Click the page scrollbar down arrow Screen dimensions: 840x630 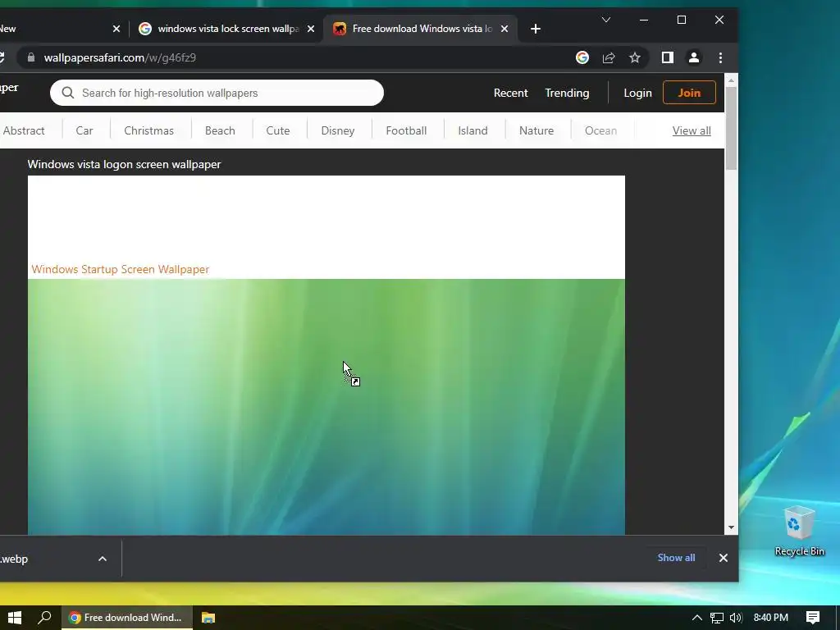coord(731,527)
